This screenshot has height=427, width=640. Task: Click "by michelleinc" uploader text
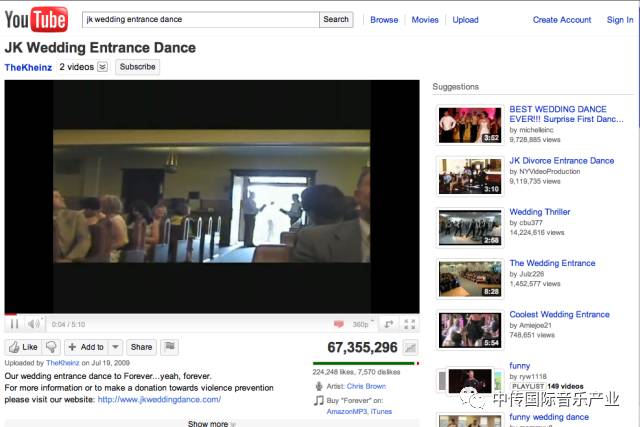pos(531,130)
